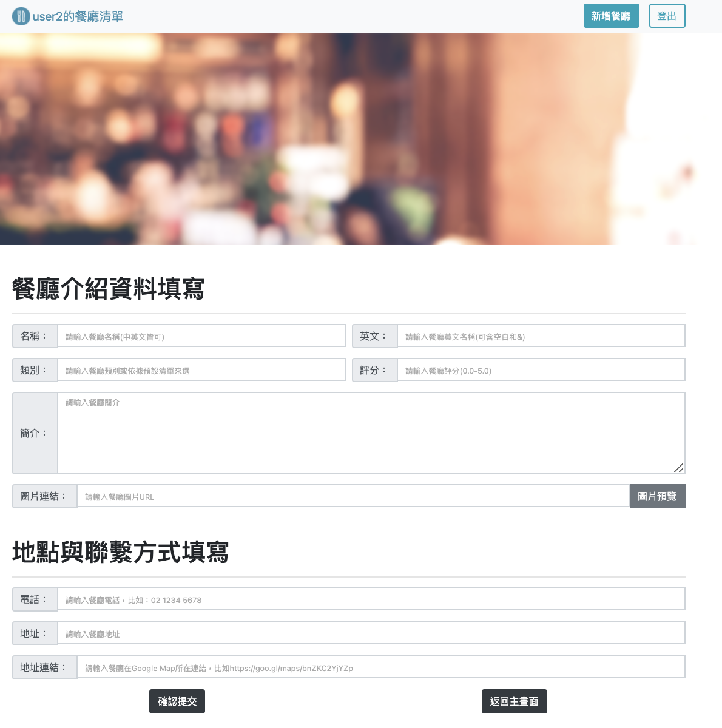Viewport: 722px width, 728px height.
Task: Click the restaurant name 名稱 input field
Action: (201, 335)
